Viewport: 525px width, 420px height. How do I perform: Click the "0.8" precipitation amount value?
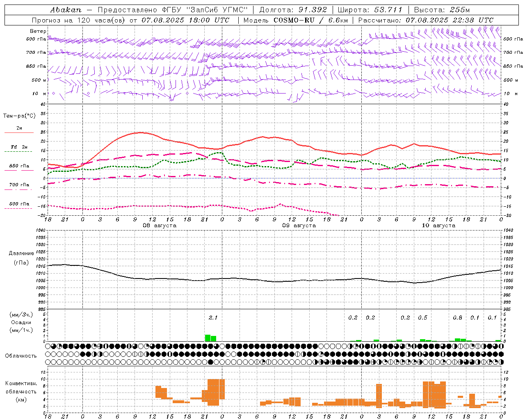click(x=457, y=317)
